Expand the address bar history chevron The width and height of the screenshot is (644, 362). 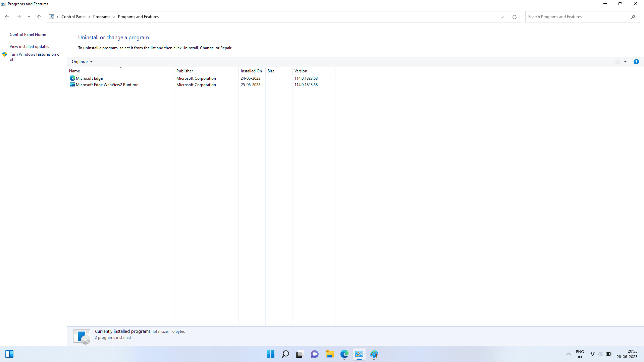(502, 17)
